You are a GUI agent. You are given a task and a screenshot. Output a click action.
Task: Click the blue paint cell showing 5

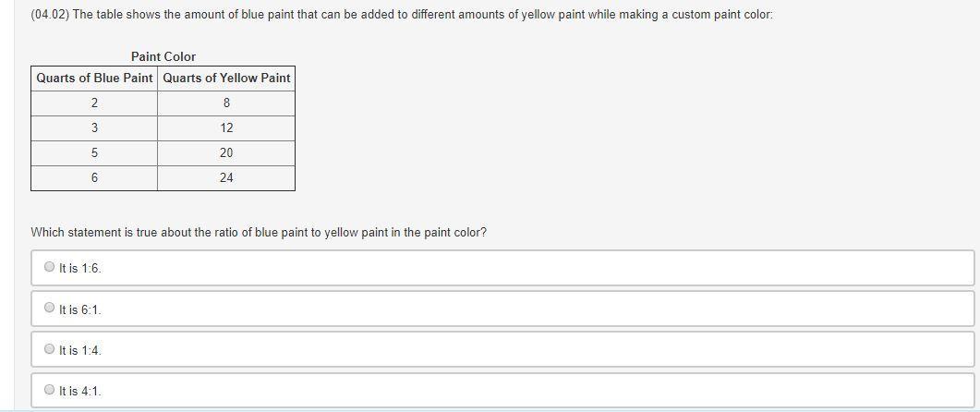coord(94,153)
